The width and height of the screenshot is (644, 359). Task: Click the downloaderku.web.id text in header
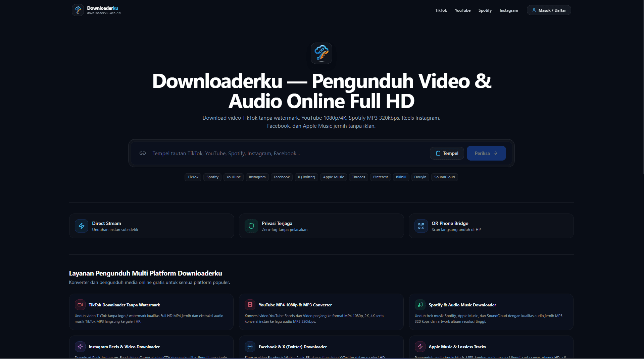(104, 13)
